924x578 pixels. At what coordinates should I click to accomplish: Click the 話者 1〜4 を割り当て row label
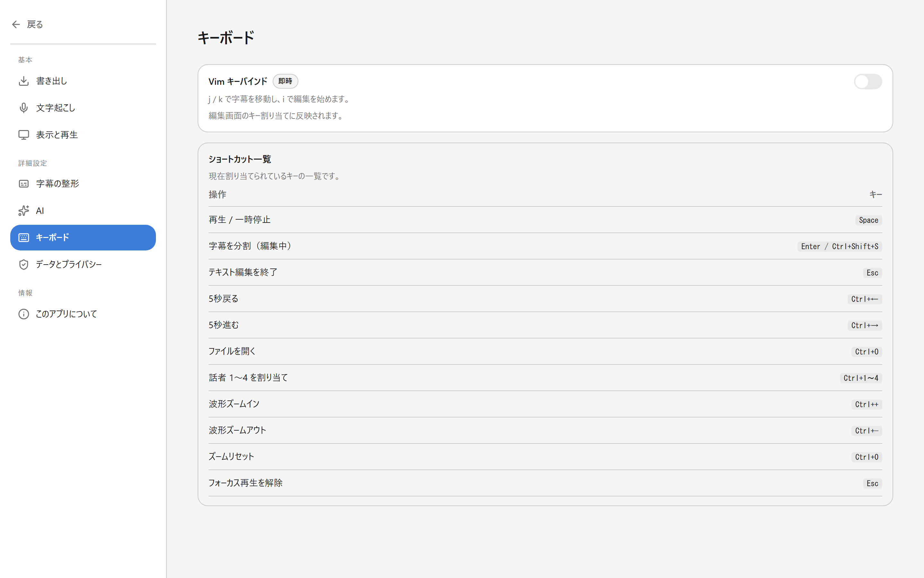click(x=248, y=378)
